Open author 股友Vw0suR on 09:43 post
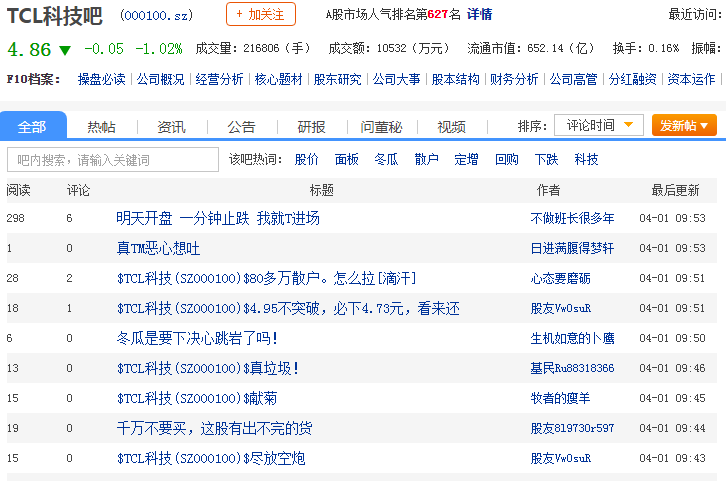Image resolution: width=726 pixels, height=481 pixels. [x=561, y=458]
